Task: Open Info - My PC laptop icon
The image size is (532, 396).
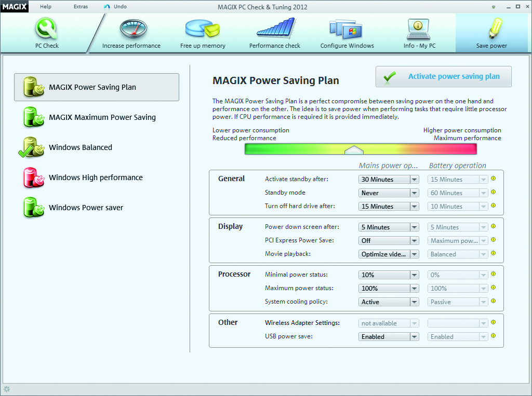Action: coord(418,29)
